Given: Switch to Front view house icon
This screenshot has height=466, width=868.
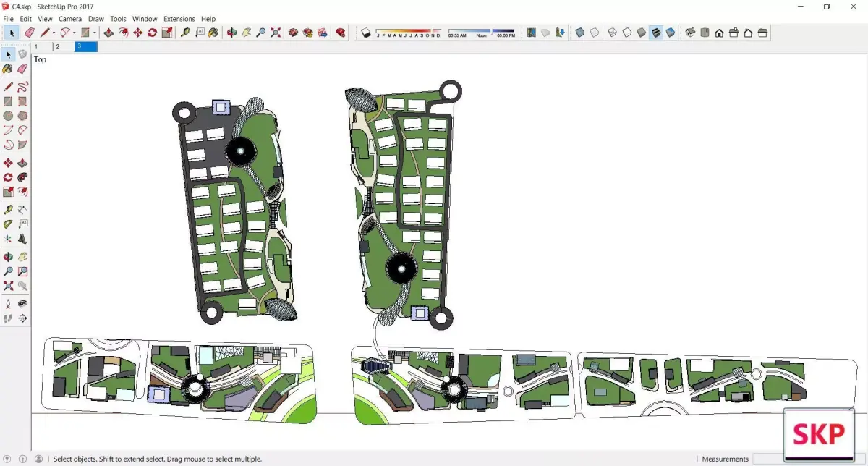Looking at the screenshot, I should click(719, 33).
